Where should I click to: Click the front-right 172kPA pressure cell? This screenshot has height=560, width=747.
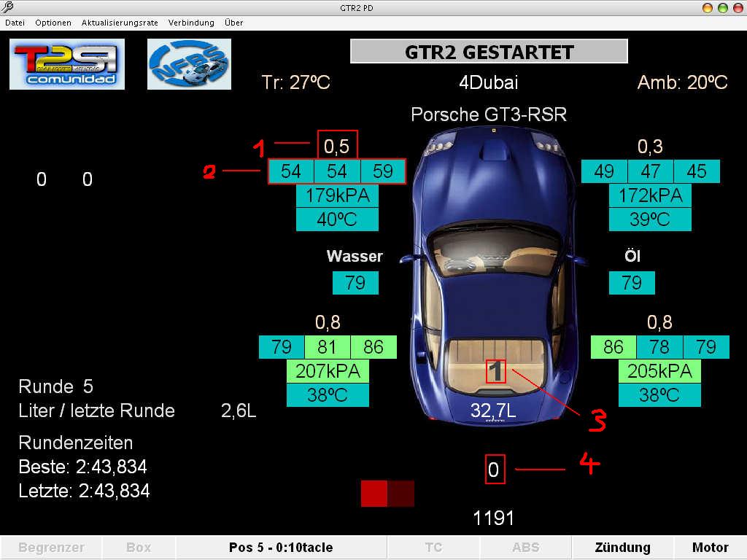[x=650, y=195]
